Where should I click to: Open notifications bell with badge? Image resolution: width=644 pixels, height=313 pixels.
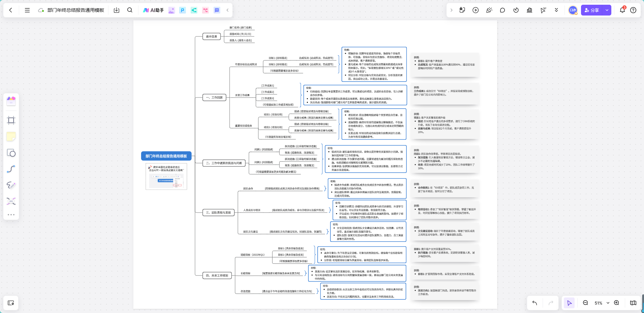622,10
